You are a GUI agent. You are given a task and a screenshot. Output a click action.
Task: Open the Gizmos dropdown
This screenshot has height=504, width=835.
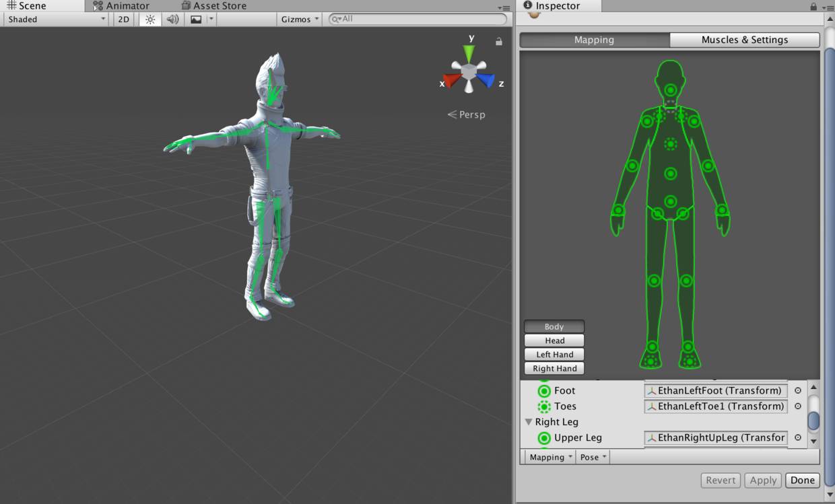click(300, 20)
